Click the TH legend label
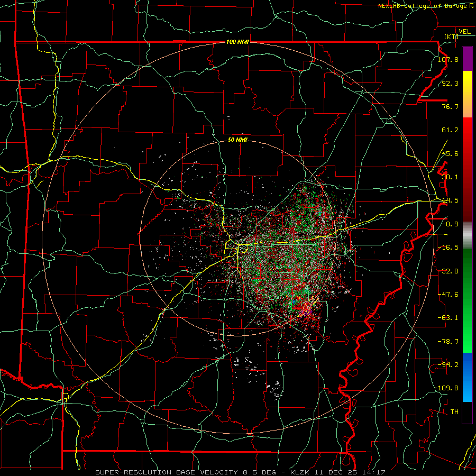Viewport: 476px width, 476px height. pyautogui.click(x=454, y=412)
